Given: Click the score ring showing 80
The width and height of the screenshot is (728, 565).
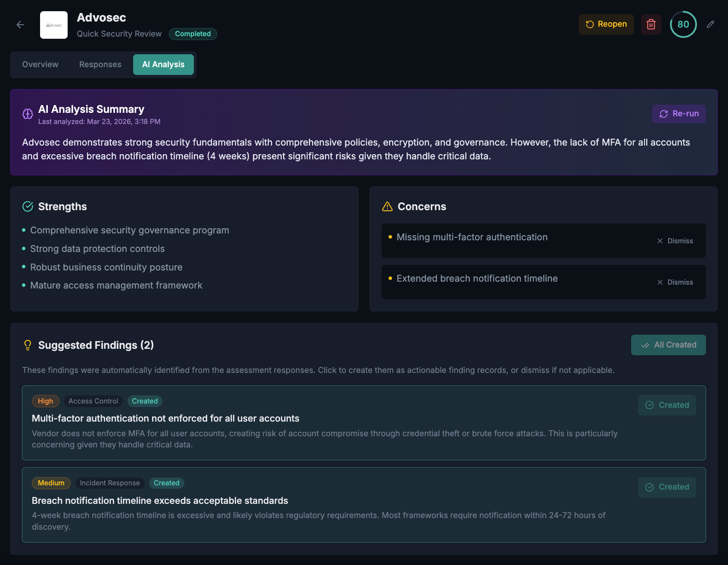Looking at the screenshot, I should click(683, 25).
